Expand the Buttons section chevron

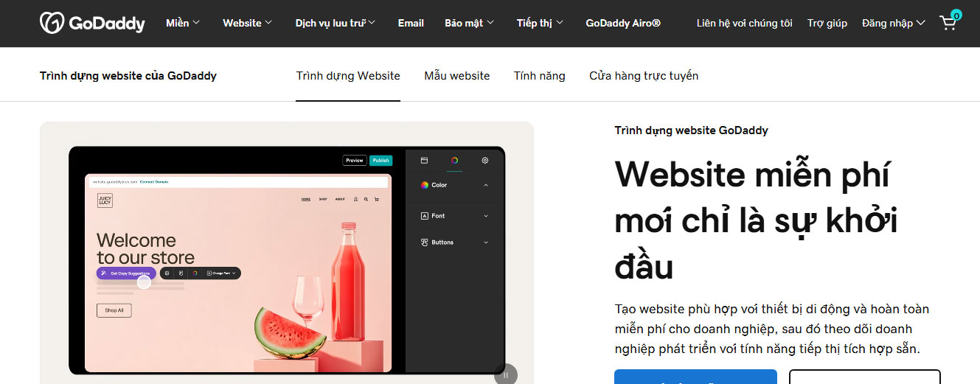coord(486,242)
